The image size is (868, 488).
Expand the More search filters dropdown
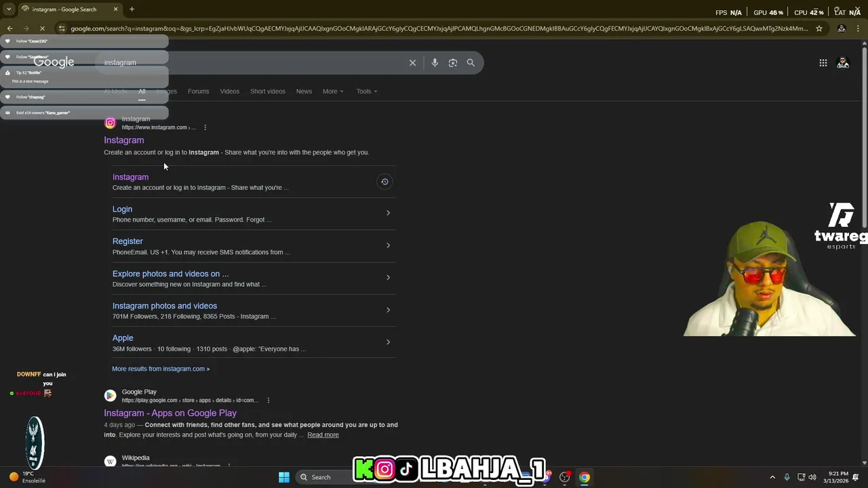(333, 91)
